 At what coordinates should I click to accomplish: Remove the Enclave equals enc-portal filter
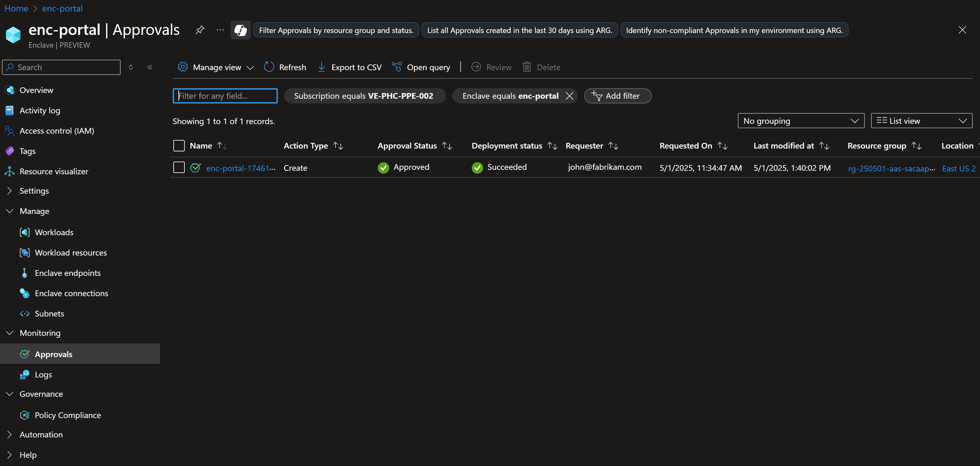[x=569, y=96]
